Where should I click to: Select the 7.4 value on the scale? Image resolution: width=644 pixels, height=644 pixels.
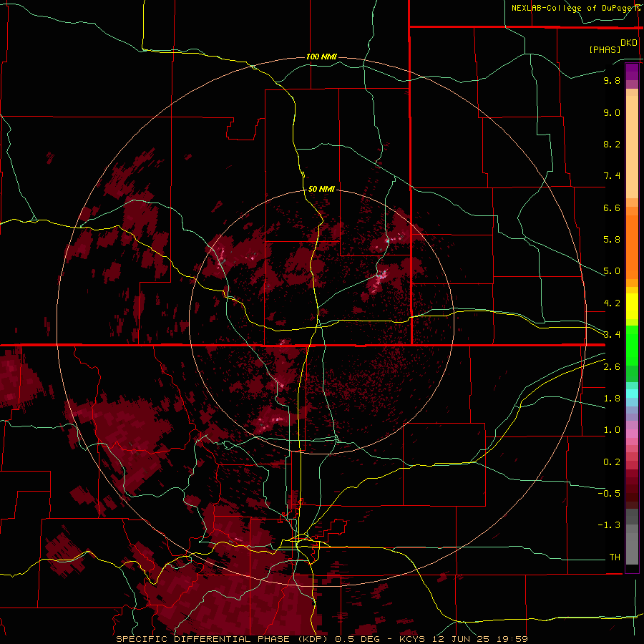(612, 176)
